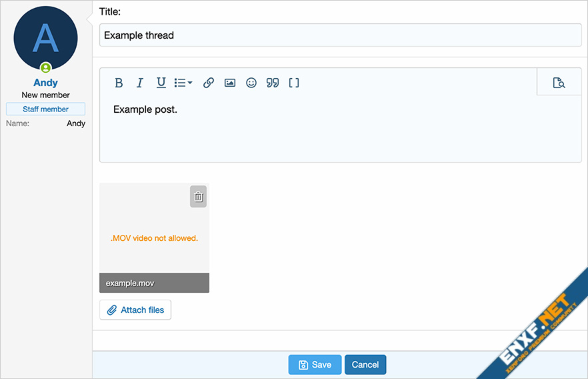Preview the post with magnifier icon
This screenshot has height=379, width=588.
(x=559, y=83)
